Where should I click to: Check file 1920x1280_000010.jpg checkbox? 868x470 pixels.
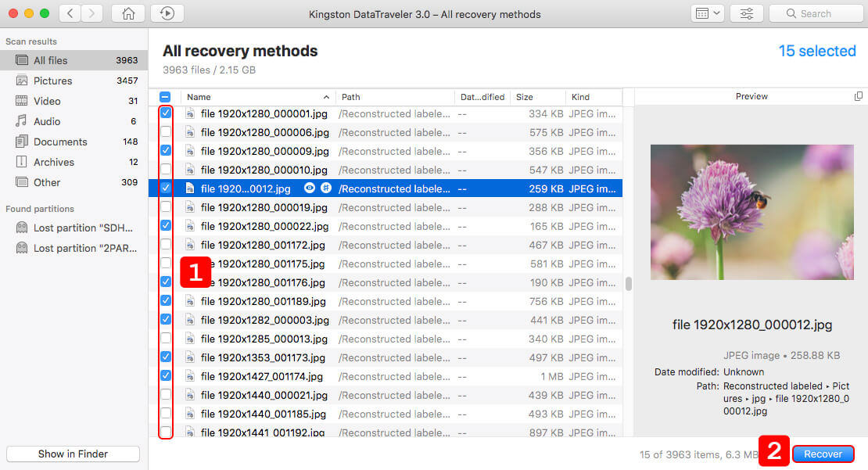click(166, 170)
